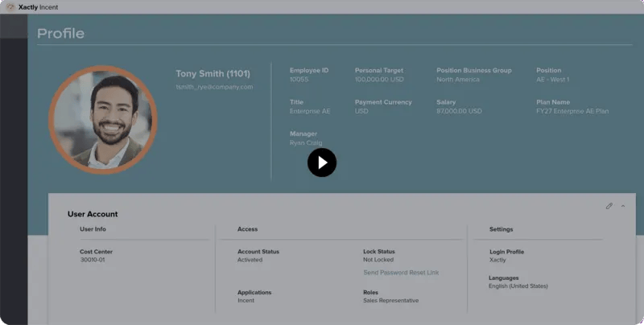Click Cost Center value 30010-01
This screenshot has height=325, width=644.
pos(93,260)
